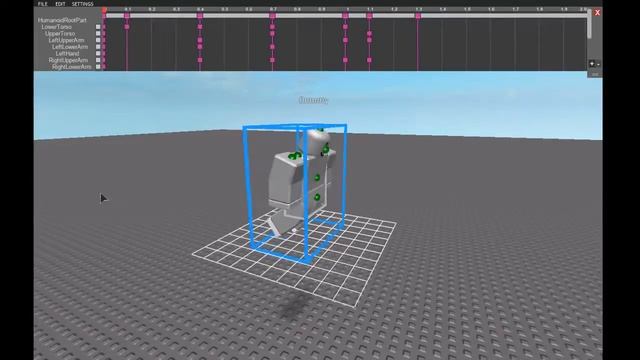Toggle the UpperTorso checkbox
The image size is (640, 360).
pos(98,33)
